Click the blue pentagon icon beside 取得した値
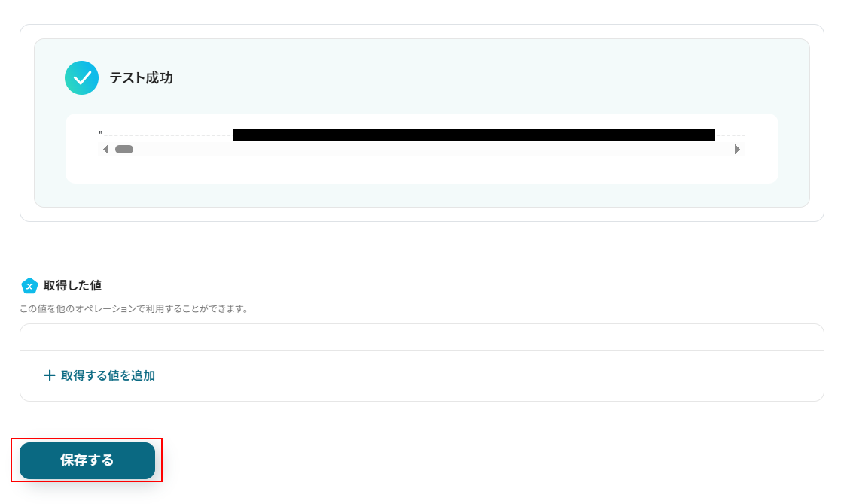This screenshot has width=844, height=504. coord(29,286)
